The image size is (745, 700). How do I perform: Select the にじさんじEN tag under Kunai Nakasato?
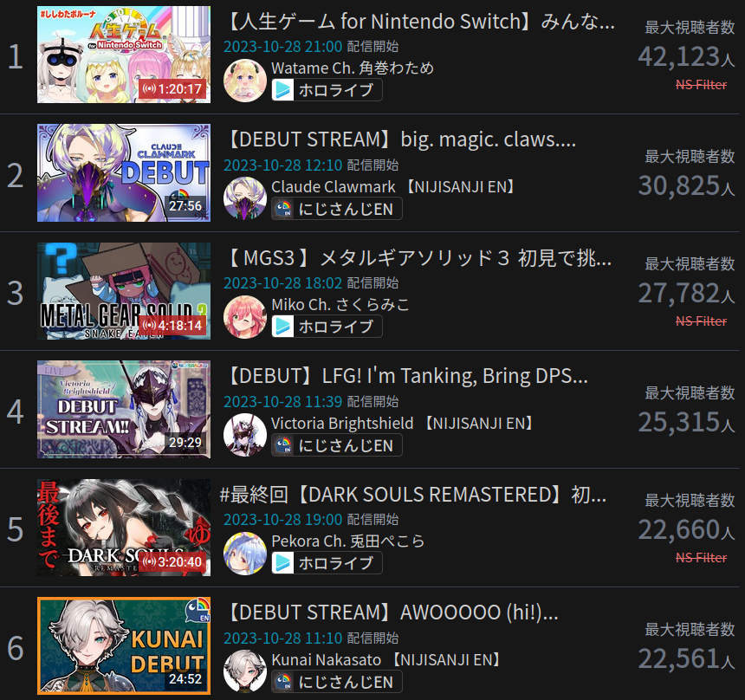pyautogui.click(x=337, y=682)
